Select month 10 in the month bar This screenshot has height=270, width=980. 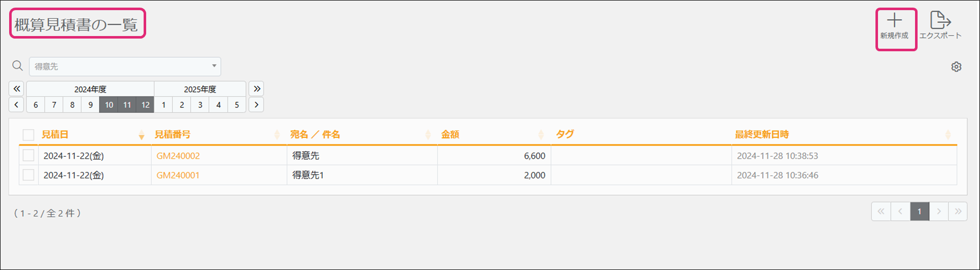point(109,105)
